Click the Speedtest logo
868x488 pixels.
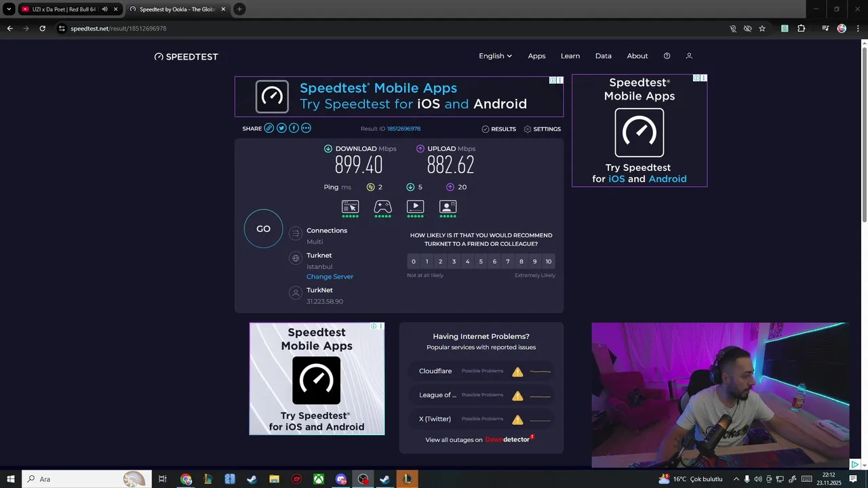(x=186, y=57)
